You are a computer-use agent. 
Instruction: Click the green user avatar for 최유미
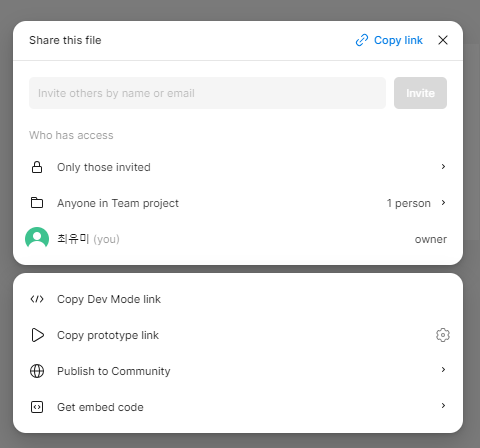[37, 239]
